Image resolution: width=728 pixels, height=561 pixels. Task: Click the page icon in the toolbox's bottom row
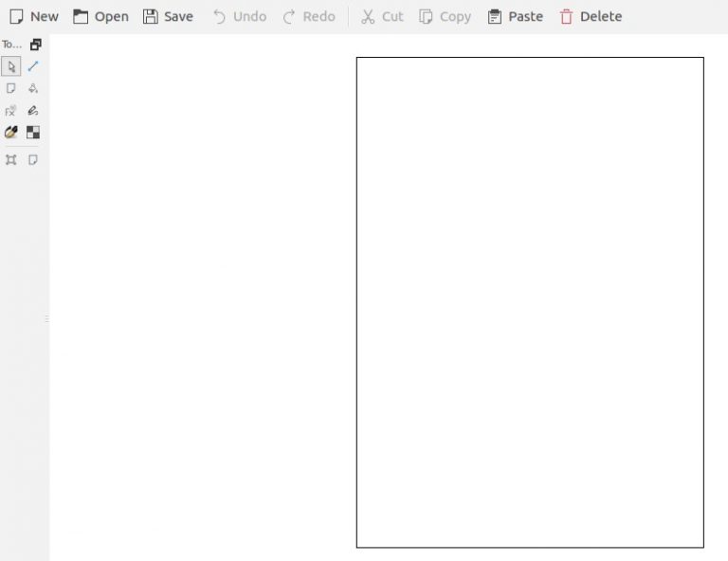tap(33, 159)
